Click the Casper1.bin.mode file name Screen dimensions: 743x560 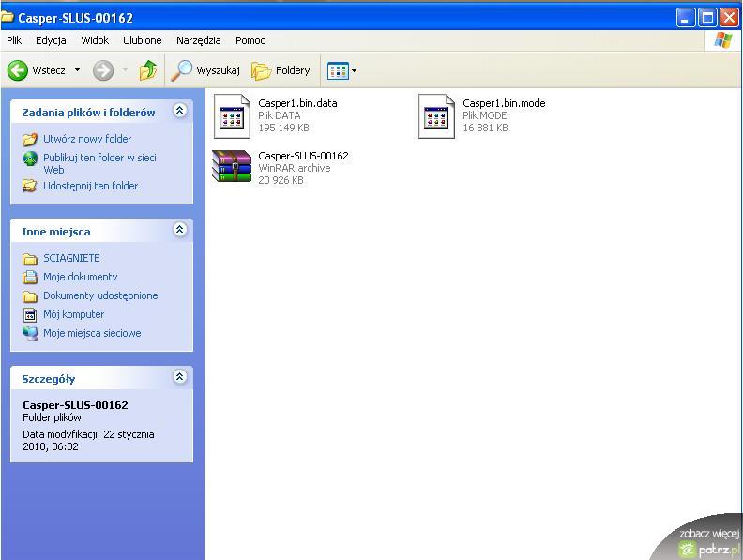click(x=504, y=103)
